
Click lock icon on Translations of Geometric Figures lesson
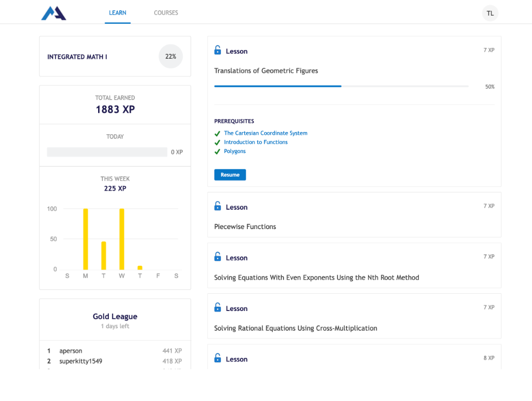(218, 50)
